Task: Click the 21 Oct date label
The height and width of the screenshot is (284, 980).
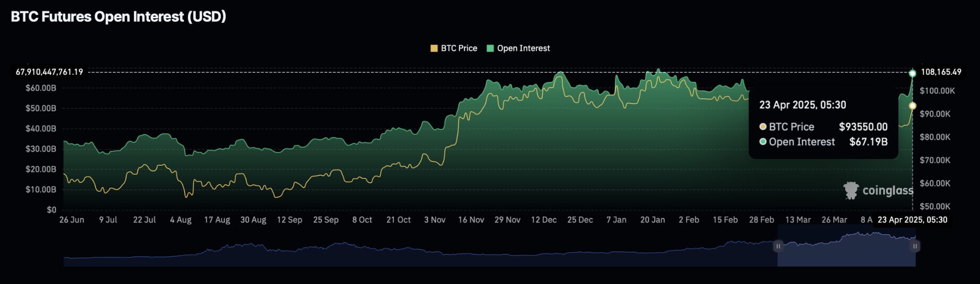Action: pos(399,220)
